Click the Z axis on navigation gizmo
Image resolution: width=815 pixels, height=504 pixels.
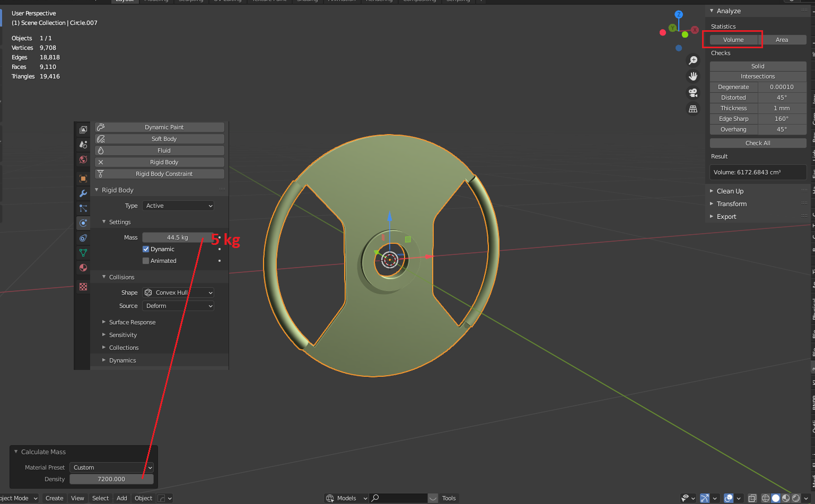click(x=679, y=15)
